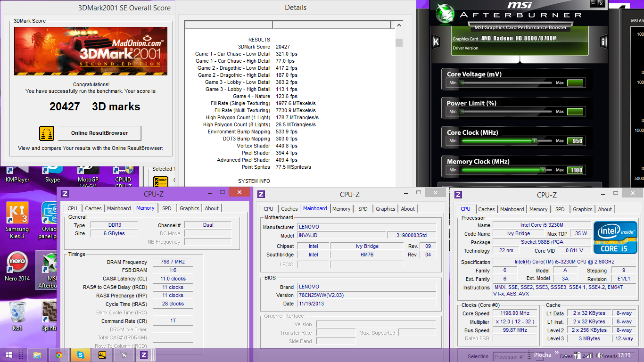Image resolution: width=644 pixels, height=362 pixels.
Task: Click the Afterburner info 'i' side button
Action: pyautogui.click(x=604, y=42)
